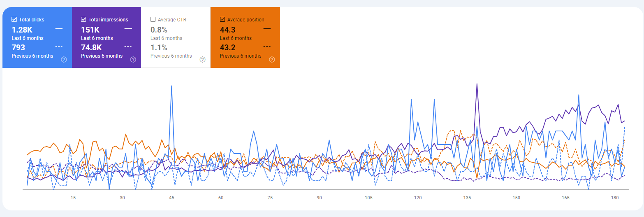644x217 pixels.
Task: Click the 90 label on the chart axis
Action: [x=319, y=198]
